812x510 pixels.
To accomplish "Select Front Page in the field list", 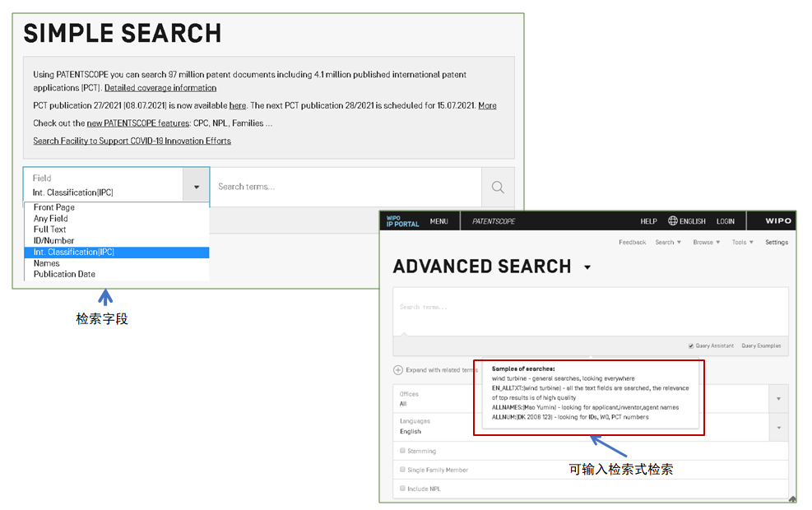I will click(x=54, y=207).
